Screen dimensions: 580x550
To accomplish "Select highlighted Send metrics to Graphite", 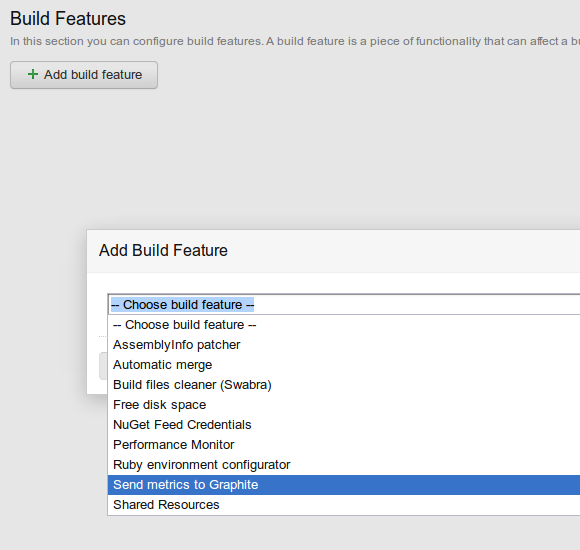I will pos(344,485).
